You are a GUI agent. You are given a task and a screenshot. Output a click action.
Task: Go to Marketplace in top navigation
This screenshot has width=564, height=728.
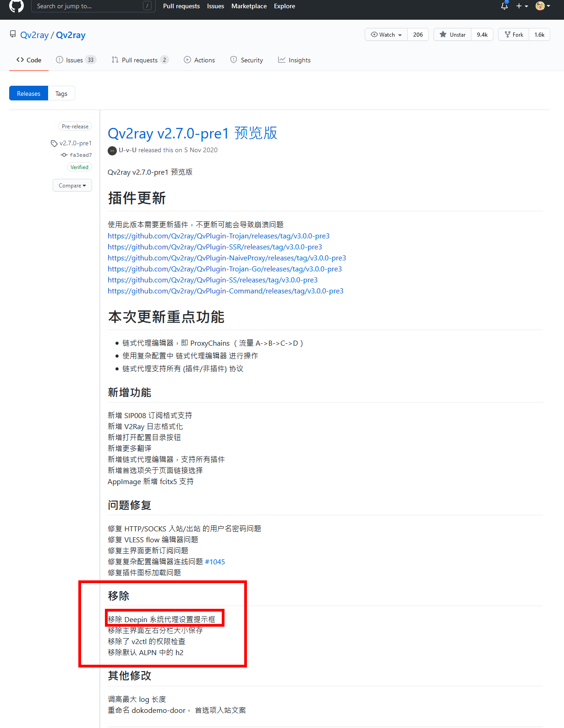pos(249,6)
